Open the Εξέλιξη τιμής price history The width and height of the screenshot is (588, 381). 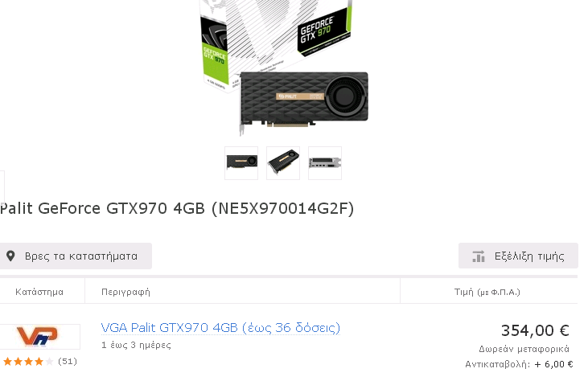518,256
